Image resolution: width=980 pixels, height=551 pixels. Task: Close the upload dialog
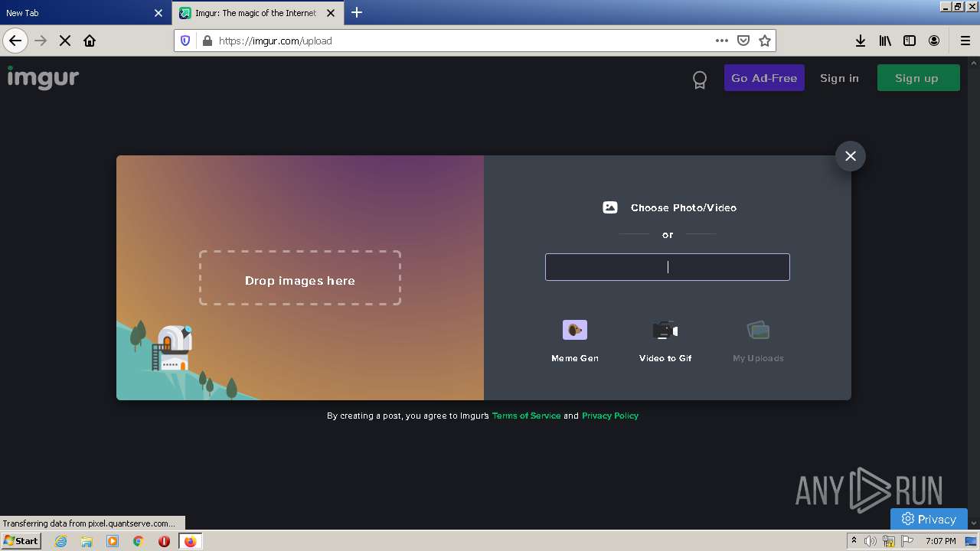tap(851, 156)
